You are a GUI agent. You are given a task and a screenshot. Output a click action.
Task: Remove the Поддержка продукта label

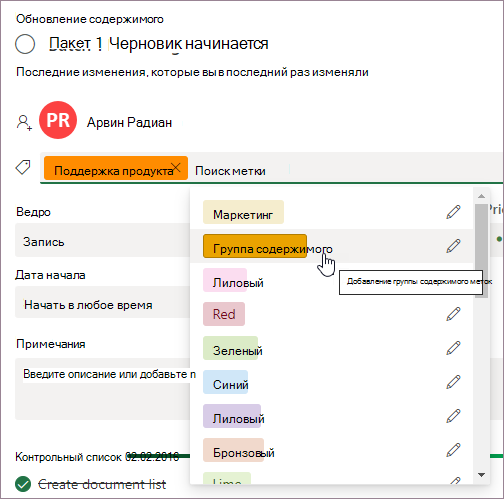coord(176,167)
